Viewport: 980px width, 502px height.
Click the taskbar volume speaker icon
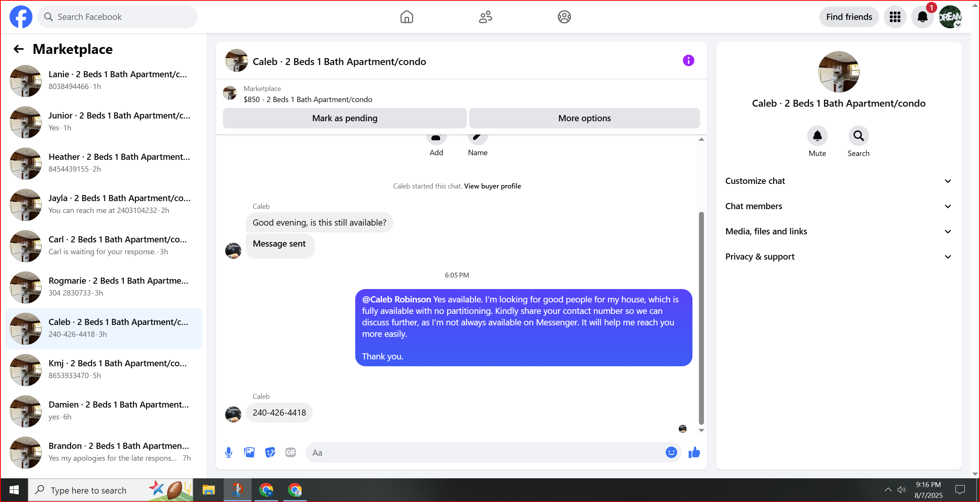901,490
